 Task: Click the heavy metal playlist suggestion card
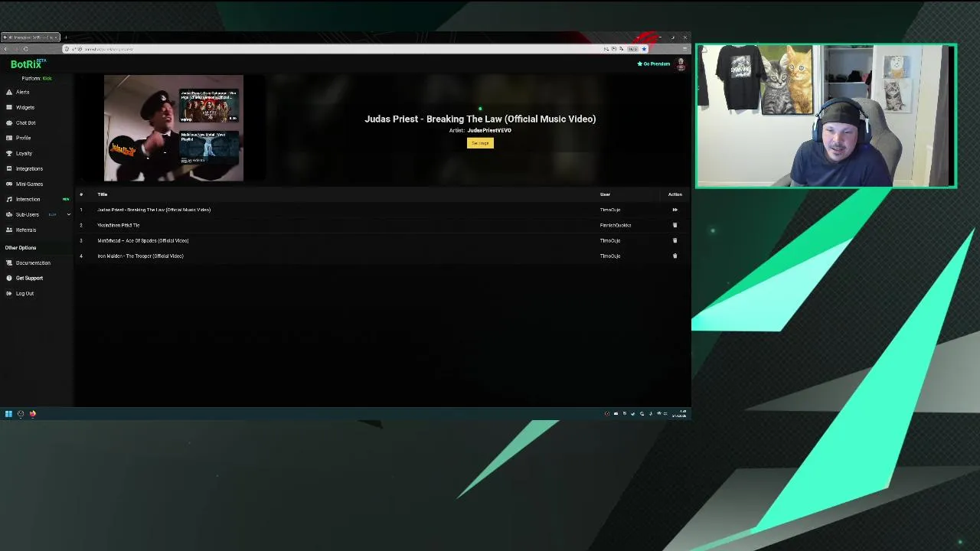[209, 147]
